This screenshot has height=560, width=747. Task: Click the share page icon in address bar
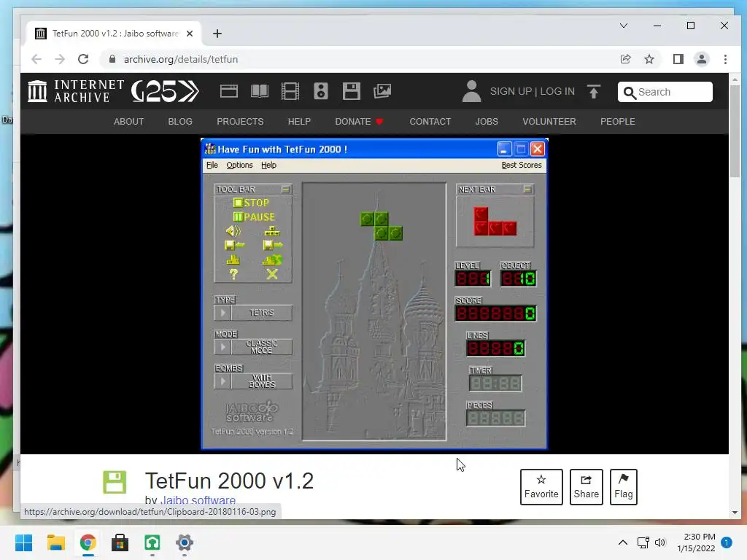[625, 59]
